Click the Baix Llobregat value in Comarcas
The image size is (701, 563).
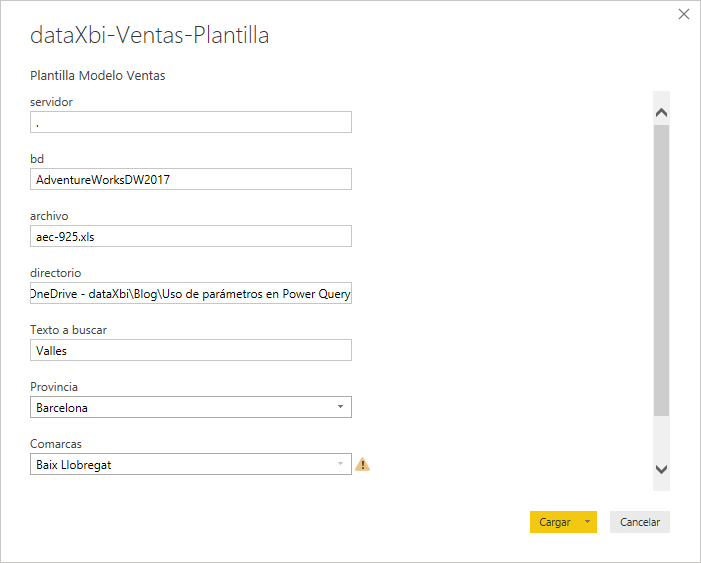click(x=73, y=465)
